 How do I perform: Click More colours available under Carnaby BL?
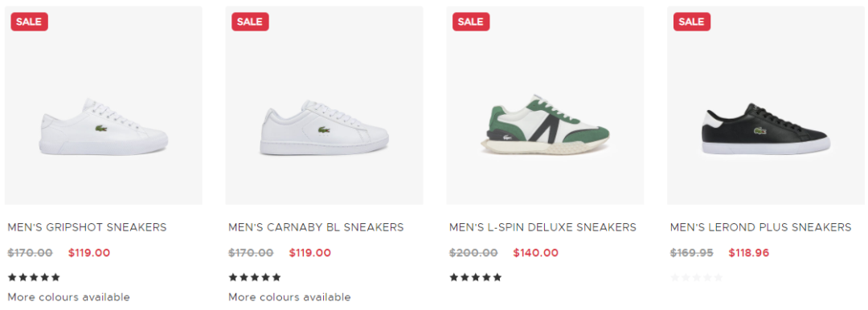coord(289,297)
